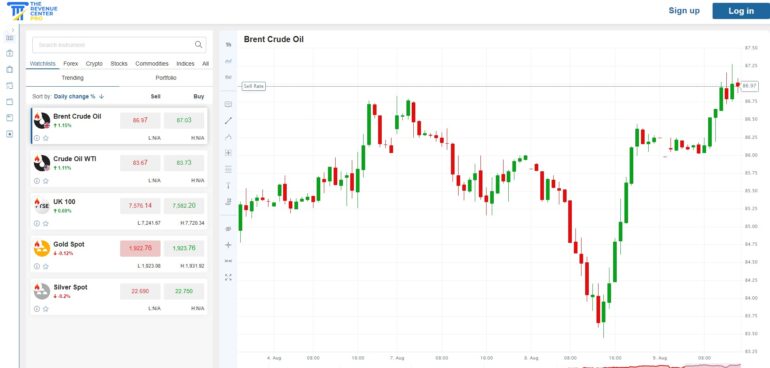Open the Portfolio watchlist tab

(x=166, y=78)
